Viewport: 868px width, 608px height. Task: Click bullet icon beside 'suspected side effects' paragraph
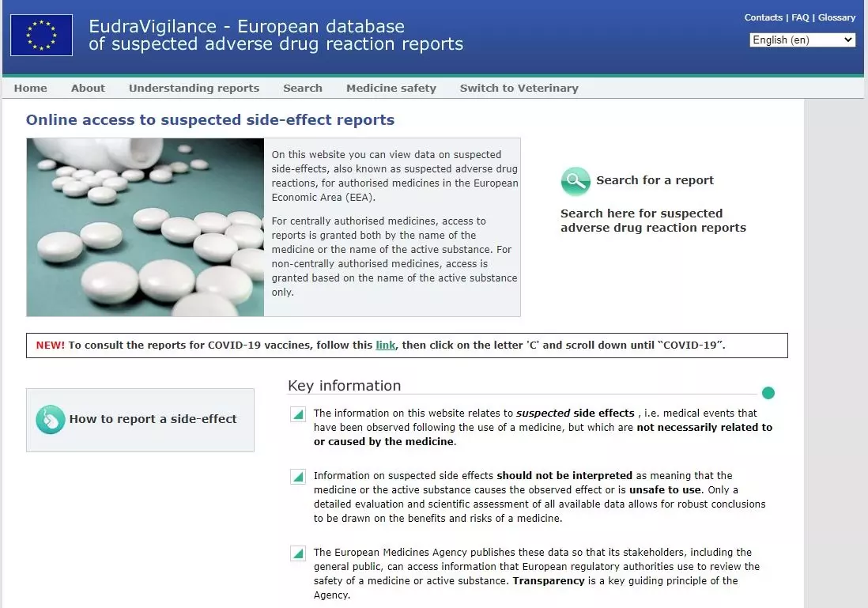click(298, 414)
